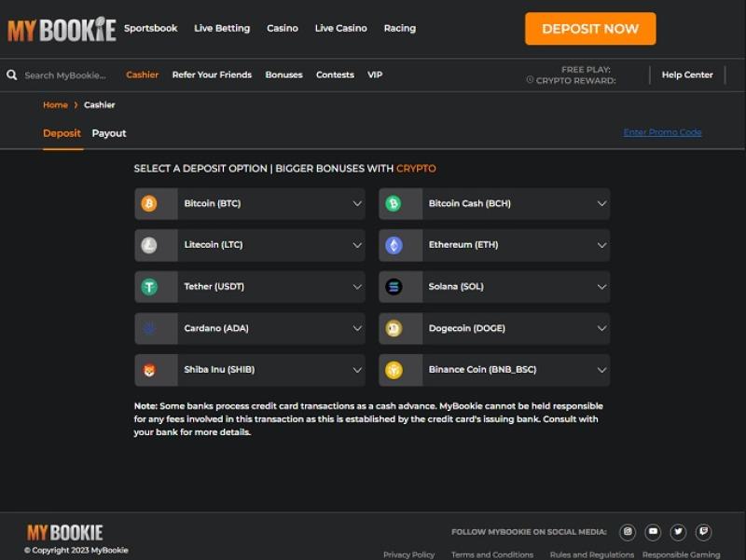Click the Enter Promo Code link
The image size is (746, 560).
(x=662, y=132)
